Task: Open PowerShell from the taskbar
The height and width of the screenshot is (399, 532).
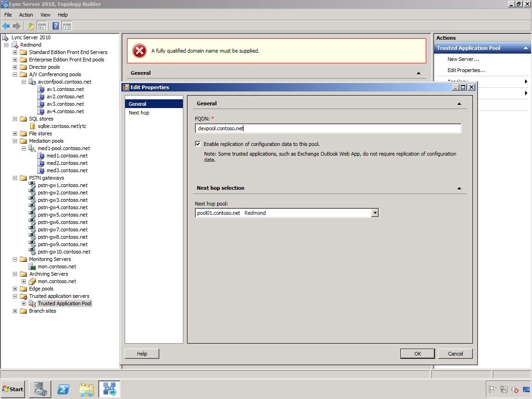Action: (63, 389)
